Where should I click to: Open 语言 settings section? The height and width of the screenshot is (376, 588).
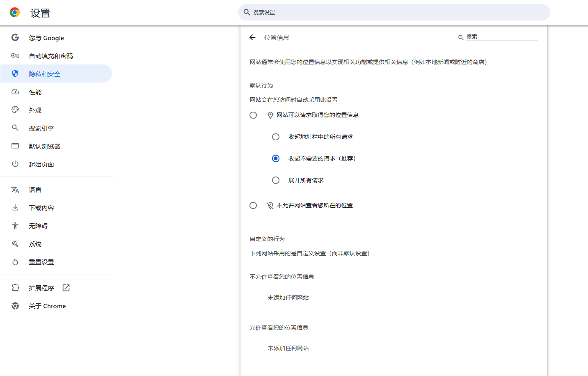click(56, 190)
